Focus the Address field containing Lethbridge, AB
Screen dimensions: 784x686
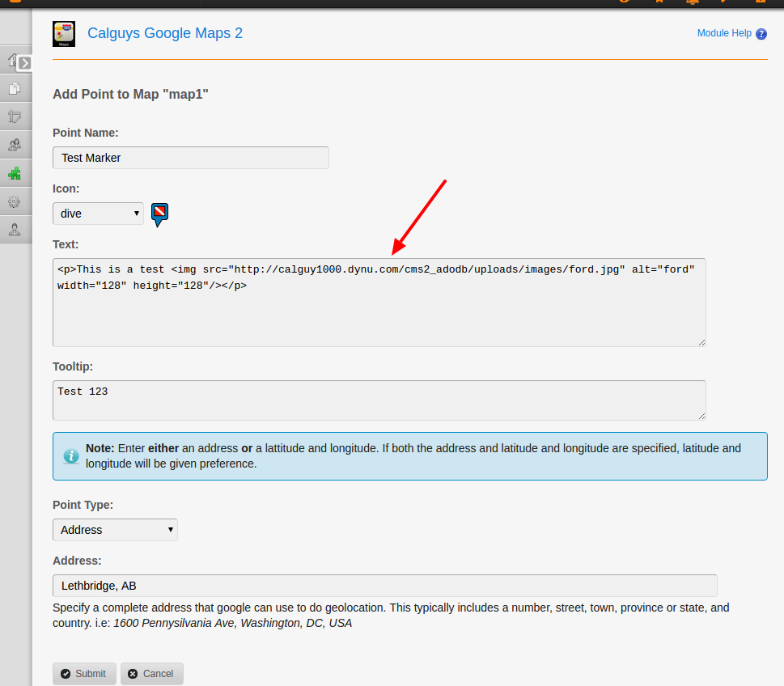click(384, 586)
